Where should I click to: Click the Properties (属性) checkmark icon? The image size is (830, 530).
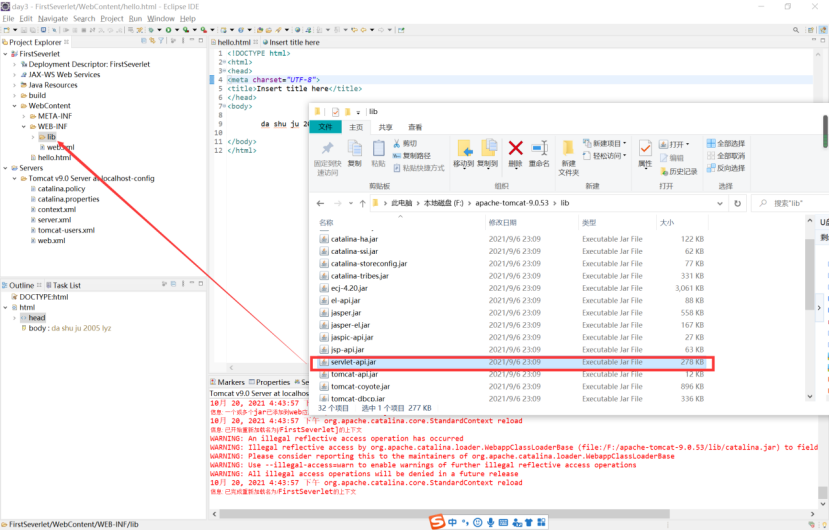(x=645, y=148)
